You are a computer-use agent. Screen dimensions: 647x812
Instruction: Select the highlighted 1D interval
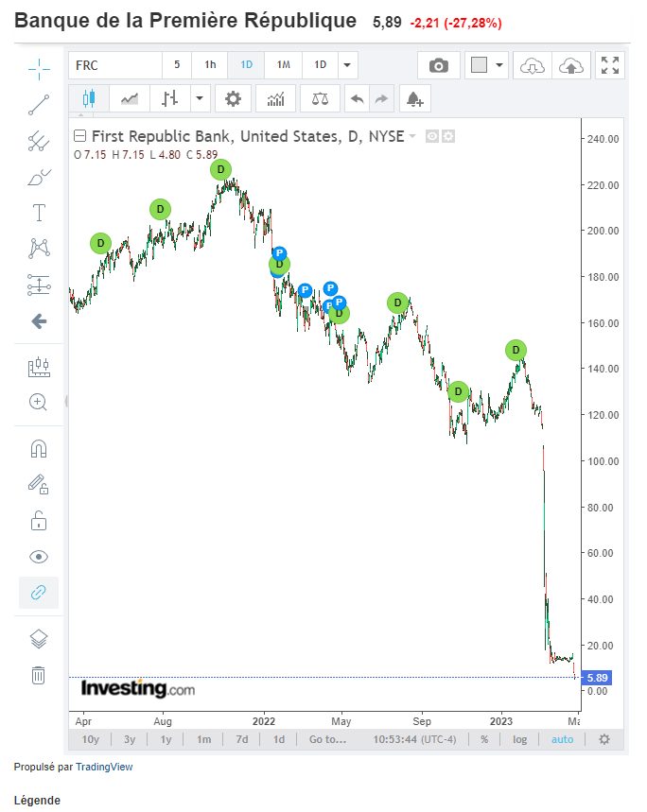pos(246,65)
